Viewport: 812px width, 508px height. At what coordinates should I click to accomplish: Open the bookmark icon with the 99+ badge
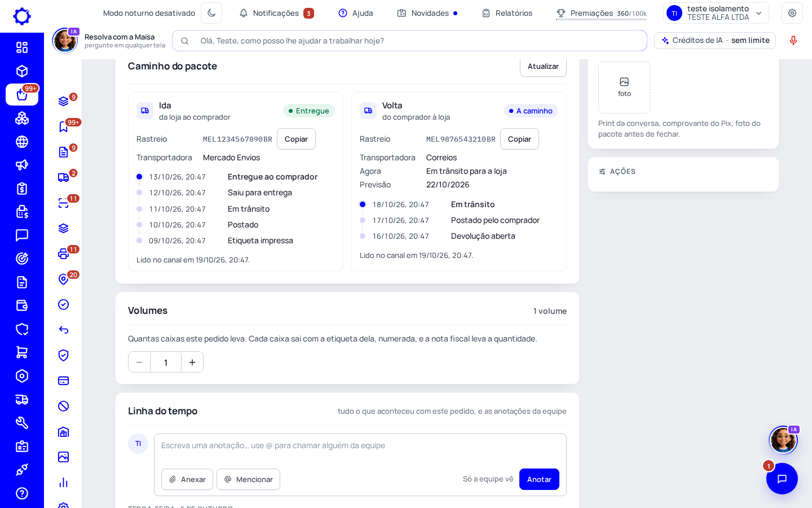pos(64,127)
